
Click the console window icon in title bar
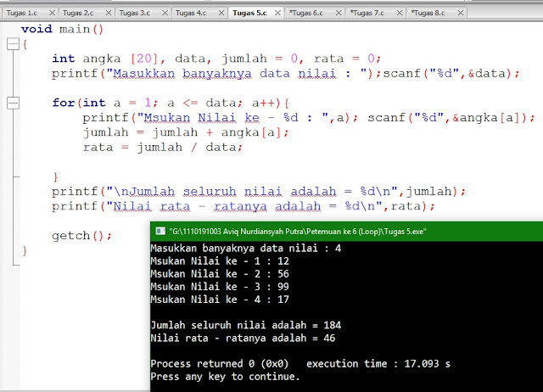(x=160, y=231)
